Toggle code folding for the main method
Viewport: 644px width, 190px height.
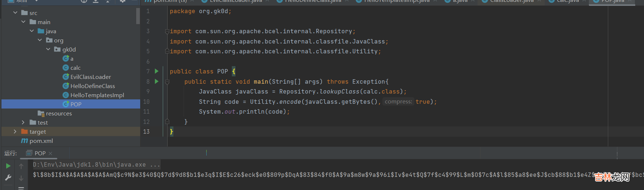tap(167, 82)
